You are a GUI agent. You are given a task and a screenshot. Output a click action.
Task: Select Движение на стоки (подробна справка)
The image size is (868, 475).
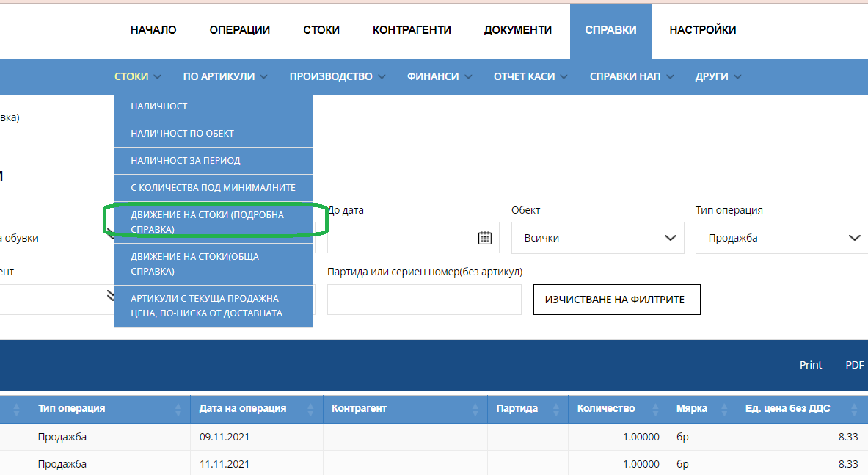tap(214, 222)
